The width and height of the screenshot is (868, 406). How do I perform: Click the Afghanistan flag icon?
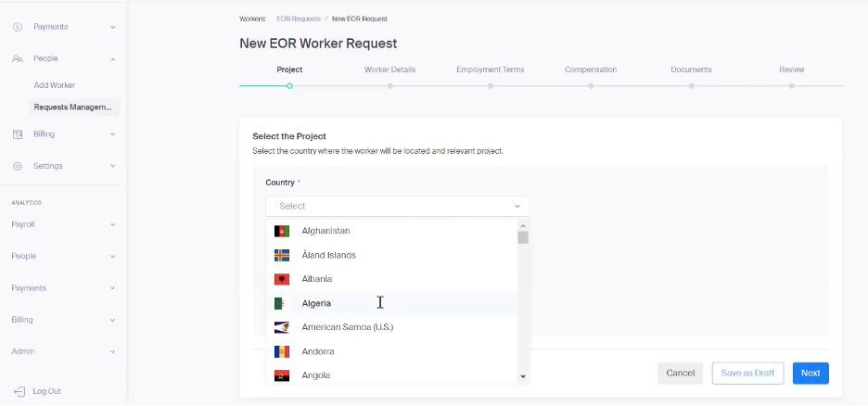[x=282, y=231]
